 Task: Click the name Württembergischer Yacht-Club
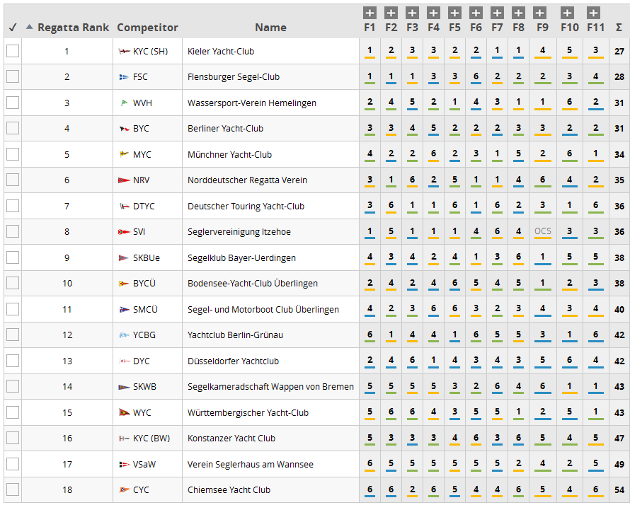click(x=248, y=413)
